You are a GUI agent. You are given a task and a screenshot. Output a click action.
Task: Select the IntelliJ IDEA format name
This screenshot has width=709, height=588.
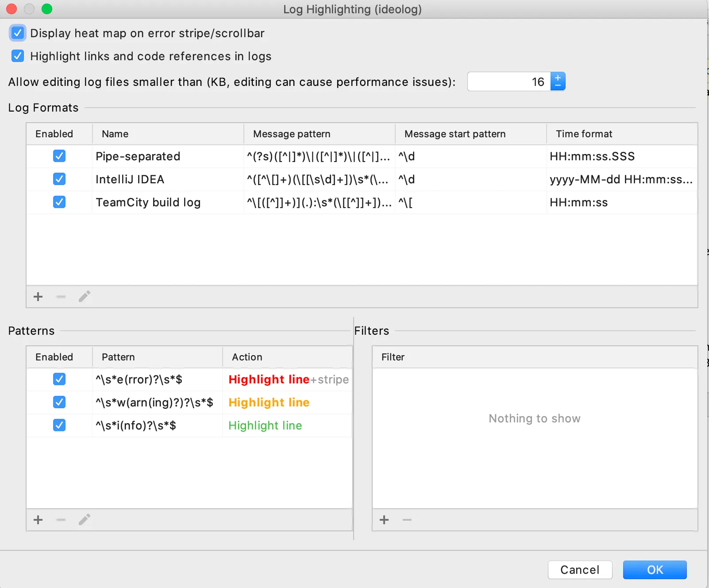pyautogui.click(x=130, y=179)
